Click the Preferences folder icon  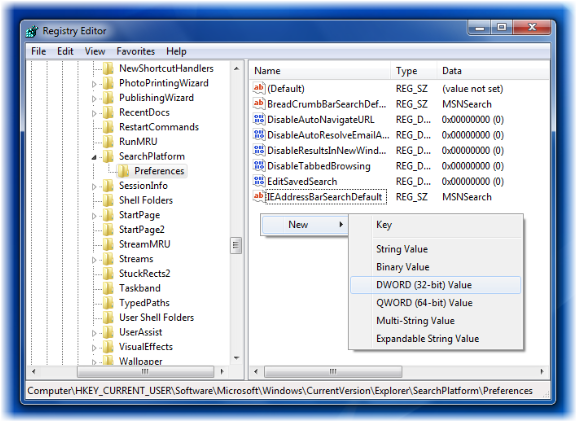(x=123, y=171)
